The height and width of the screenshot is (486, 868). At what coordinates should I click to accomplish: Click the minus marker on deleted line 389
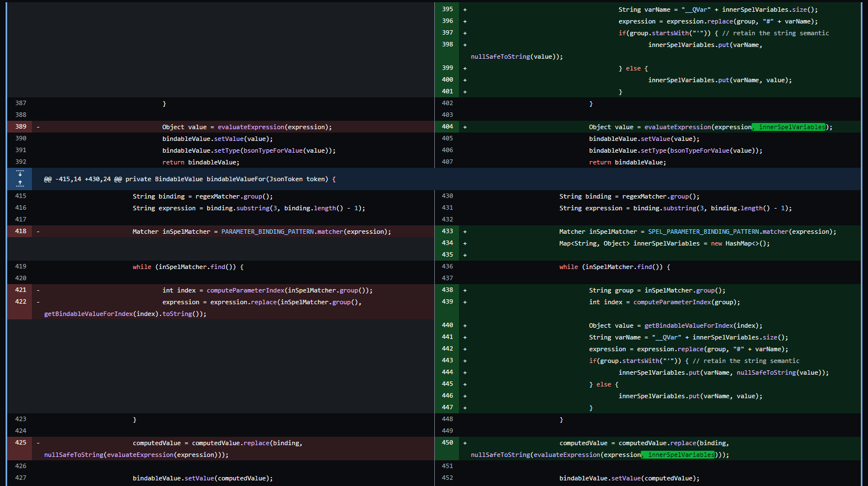37,126
